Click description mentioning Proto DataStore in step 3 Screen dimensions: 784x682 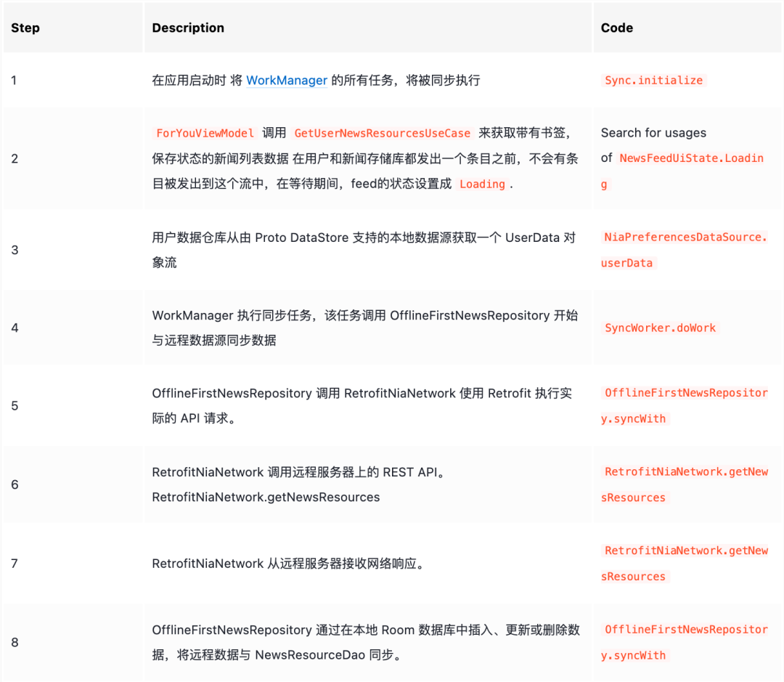pyautogui.click(x=364, y=250)
